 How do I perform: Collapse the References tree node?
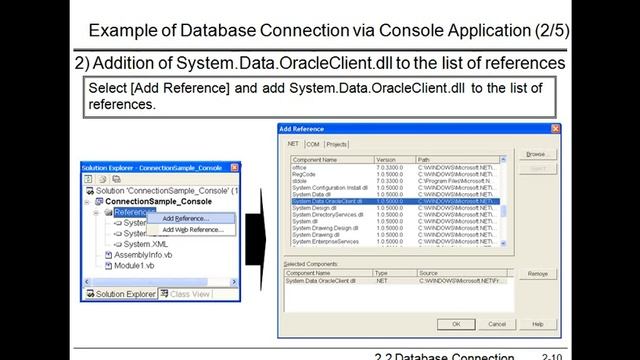(96, 213)
